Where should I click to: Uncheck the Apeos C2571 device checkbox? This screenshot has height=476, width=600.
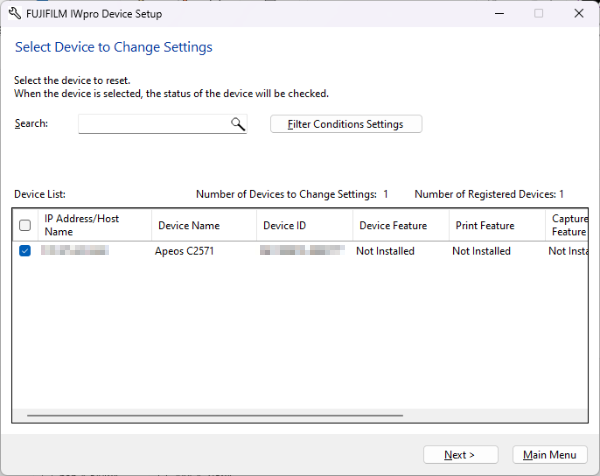pos(25,251)
